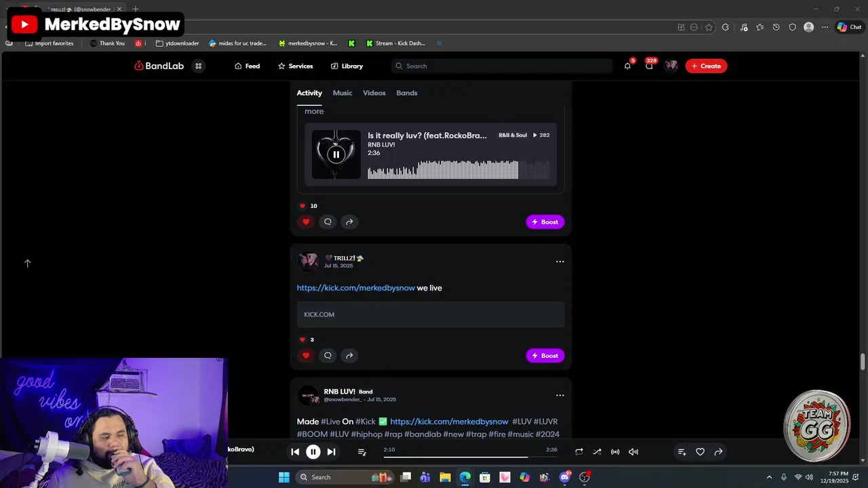Click the red Create button
The width and height of the screenshot is (868, 488).
click(x=706, y=66)
